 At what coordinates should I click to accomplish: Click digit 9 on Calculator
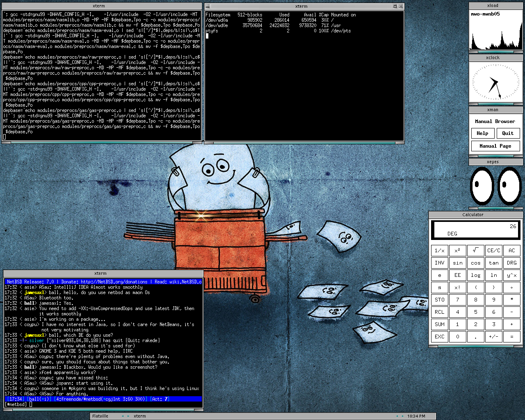pyautogui.click(x=493, y=299)
